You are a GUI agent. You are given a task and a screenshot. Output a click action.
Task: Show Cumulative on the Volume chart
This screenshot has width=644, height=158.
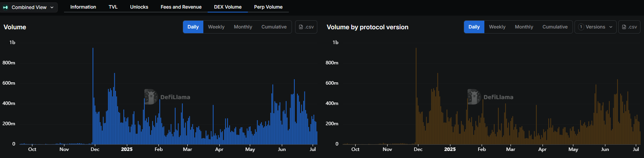coord(274,27)
